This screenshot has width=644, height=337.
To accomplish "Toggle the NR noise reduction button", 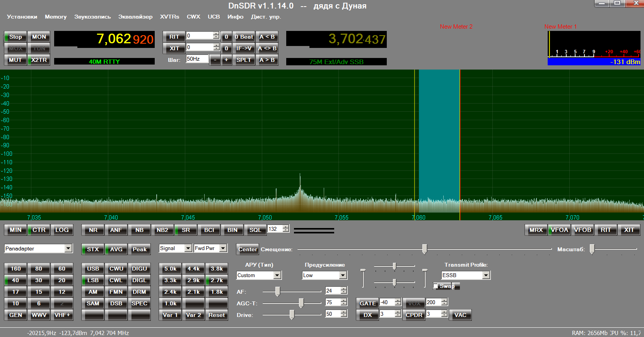I will [93, 230].
